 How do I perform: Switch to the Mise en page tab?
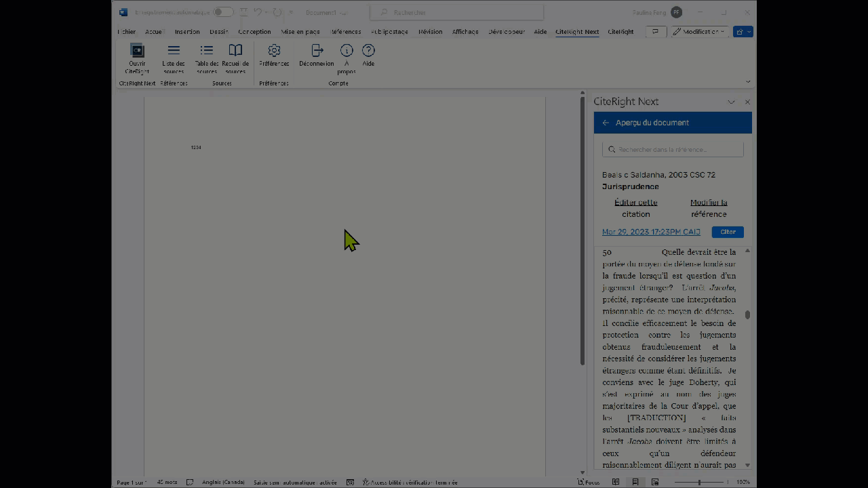click(x=300, y=32)
